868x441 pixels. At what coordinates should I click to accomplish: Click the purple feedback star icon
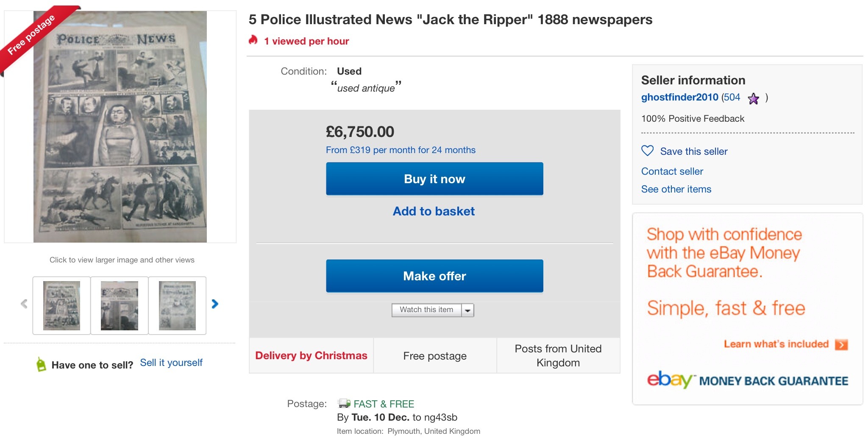click(753, 98)
